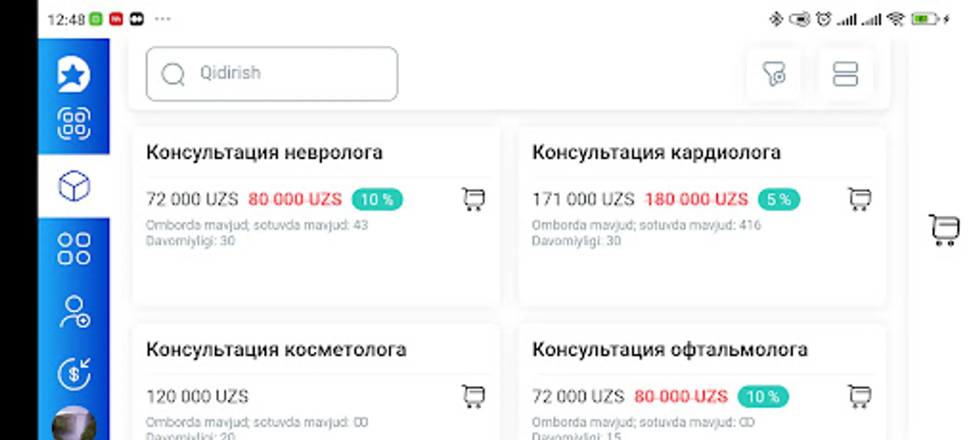Open Консультация невролога service title

click(264, 153)
